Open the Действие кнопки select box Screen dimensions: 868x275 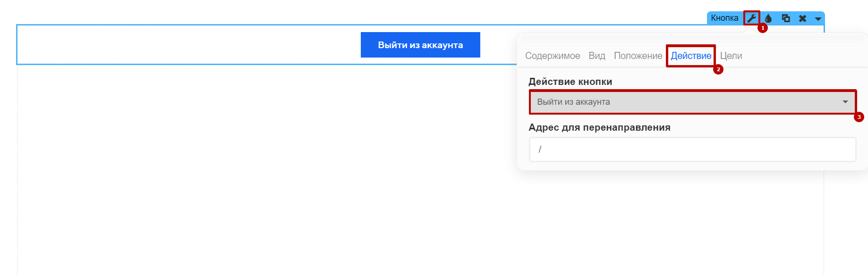coord(692,102)
